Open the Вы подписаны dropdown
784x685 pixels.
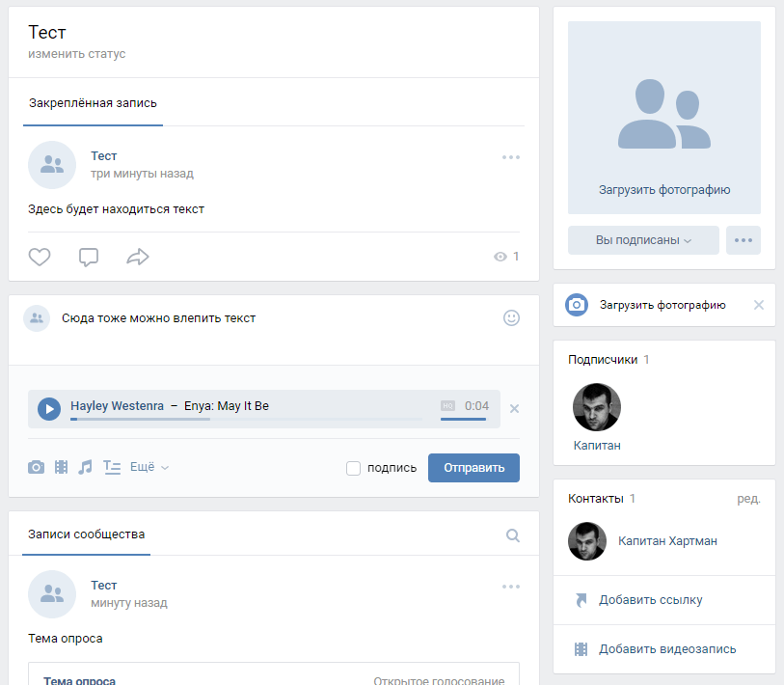tap(643, 240)
